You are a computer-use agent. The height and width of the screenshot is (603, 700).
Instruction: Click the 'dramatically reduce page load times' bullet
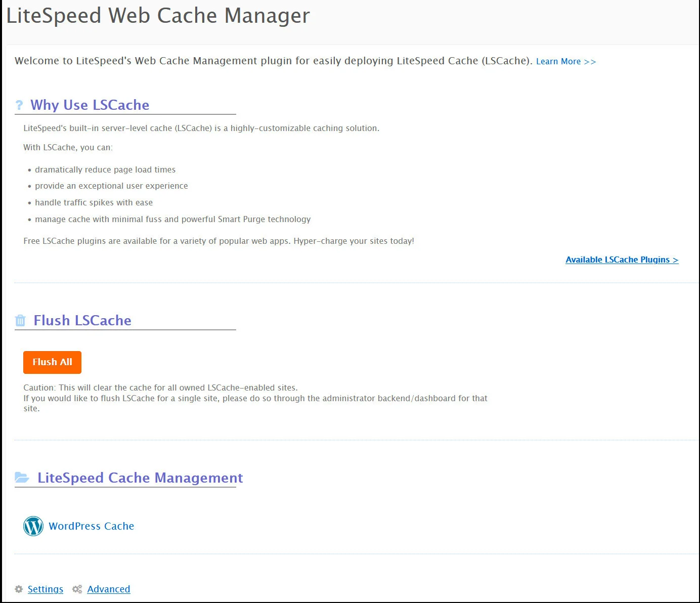click(105, 169)
